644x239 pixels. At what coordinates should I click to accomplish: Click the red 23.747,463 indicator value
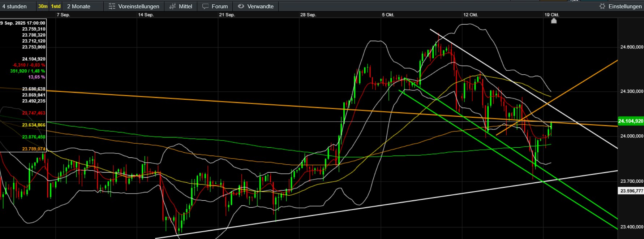(34, 113)
